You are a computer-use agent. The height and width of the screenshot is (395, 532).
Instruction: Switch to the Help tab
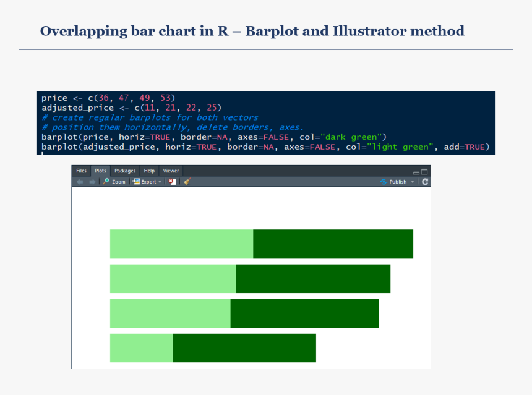(149, 171)
